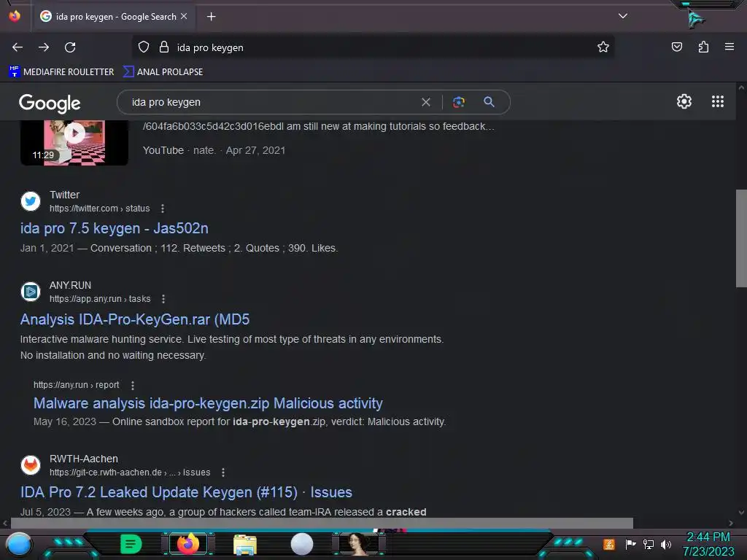The image size is (747, 560).
Task: Click the Google logo
Action: click(50, 103)
